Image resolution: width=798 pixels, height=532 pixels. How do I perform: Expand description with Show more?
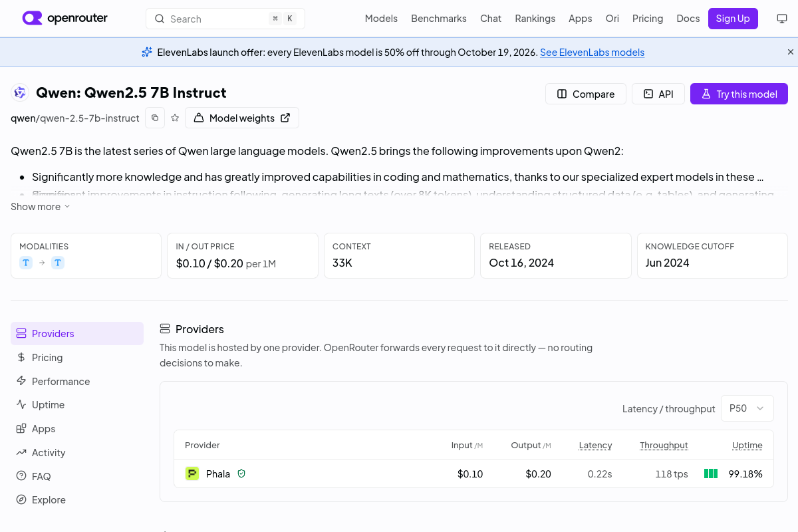pos(41,207)
